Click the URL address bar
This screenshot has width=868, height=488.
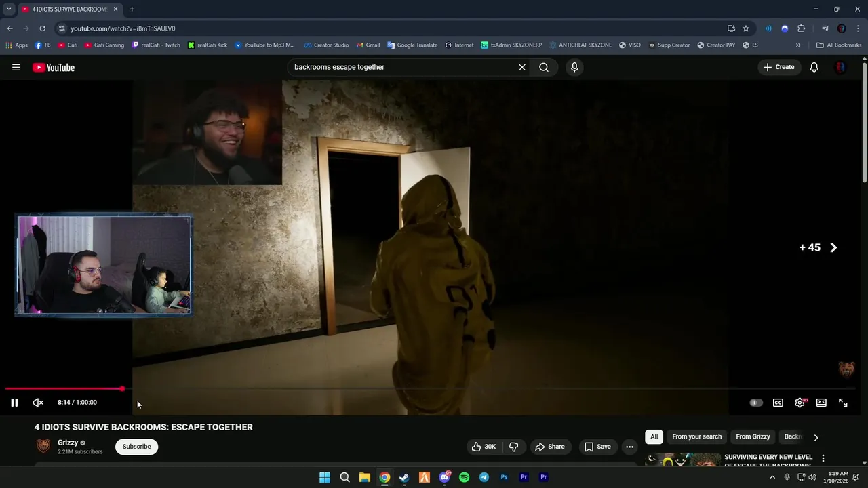[393, 28]
